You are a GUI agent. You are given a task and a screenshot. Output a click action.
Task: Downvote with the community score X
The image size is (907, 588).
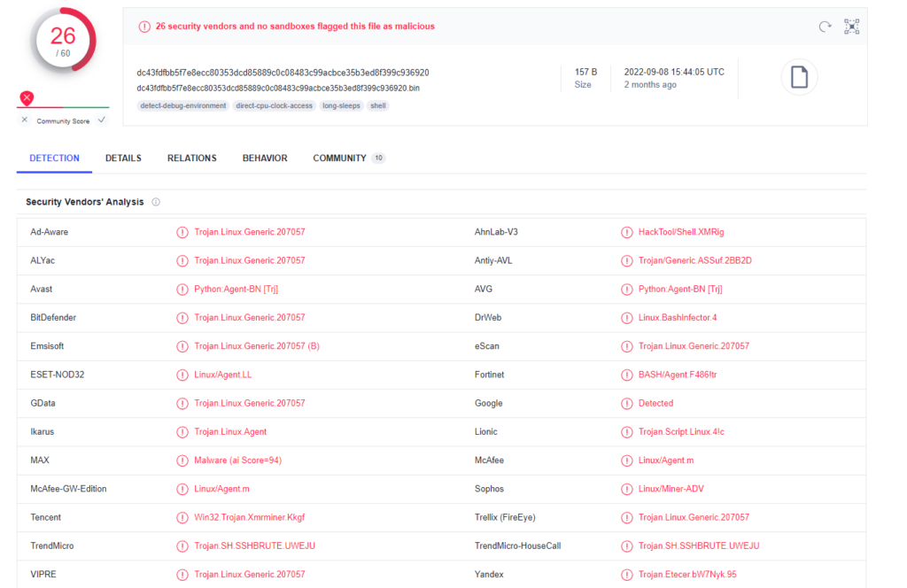tap(24, 120)
